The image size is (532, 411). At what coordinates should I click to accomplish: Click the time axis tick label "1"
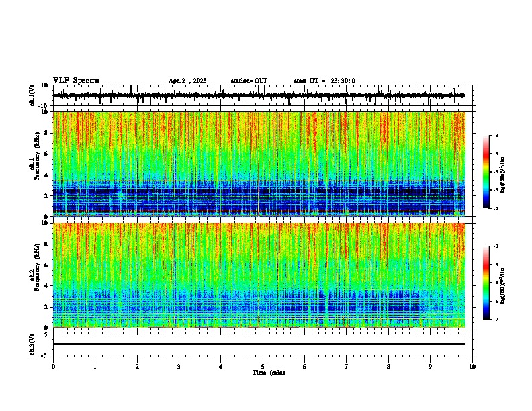(95, 367)
